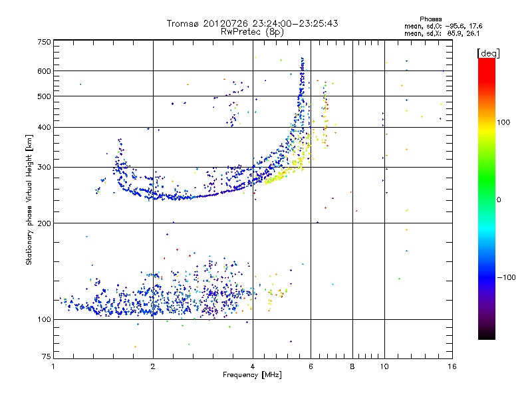This screenshot has height=399, width=532.
Task: Click the "500" y-axis tick label
Action: tap(44, 96)
